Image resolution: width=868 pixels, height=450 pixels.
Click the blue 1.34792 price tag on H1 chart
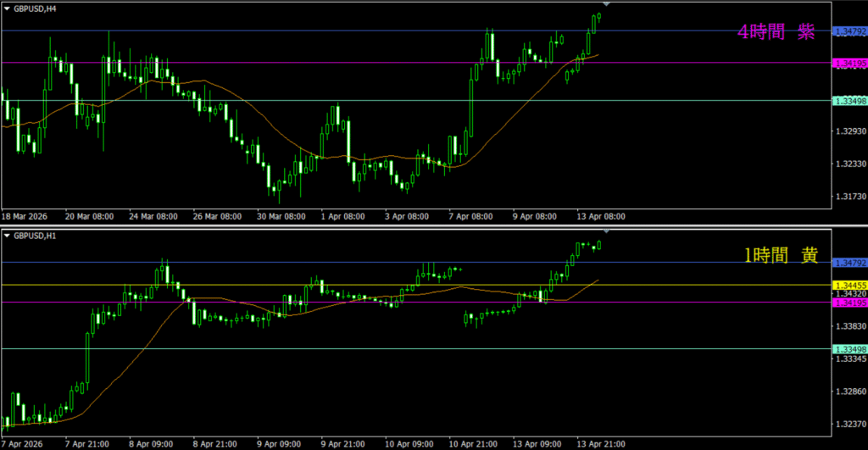click(849, 263)
